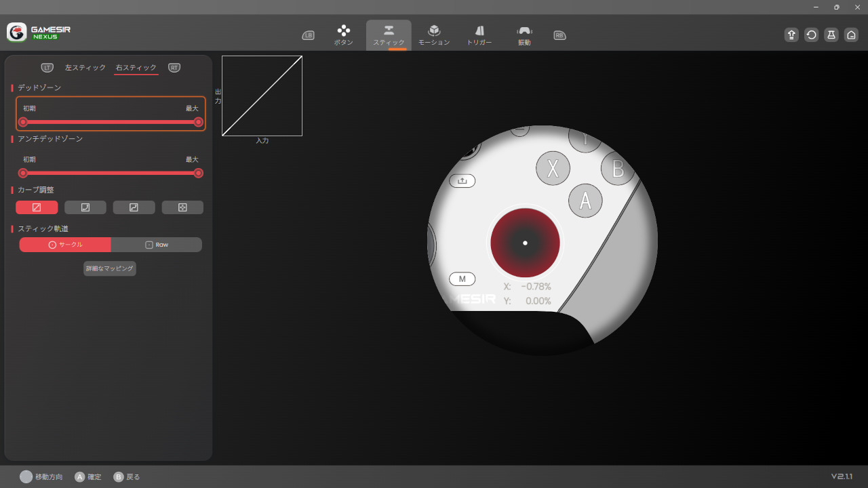Click the X: -0.78% readout
This screenshot has width=868, height=488.
click(x=528, y=287)
